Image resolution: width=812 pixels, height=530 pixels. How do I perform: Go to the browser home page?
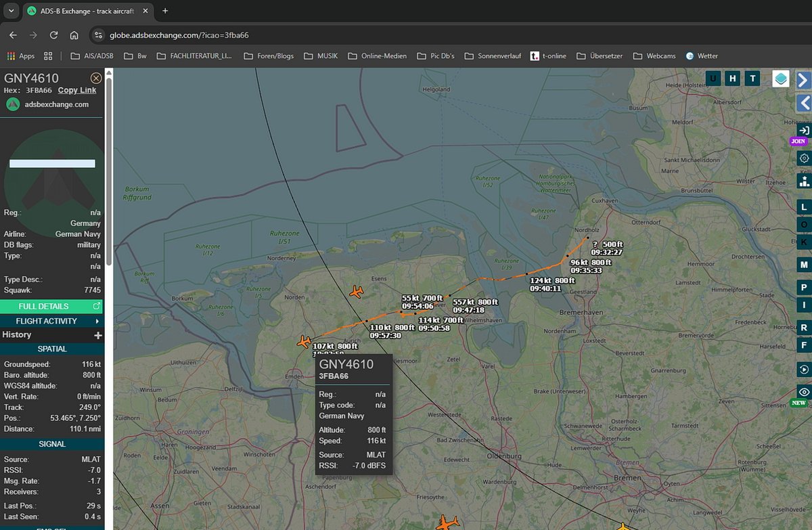pyautogui.click(x=74, y=35)
